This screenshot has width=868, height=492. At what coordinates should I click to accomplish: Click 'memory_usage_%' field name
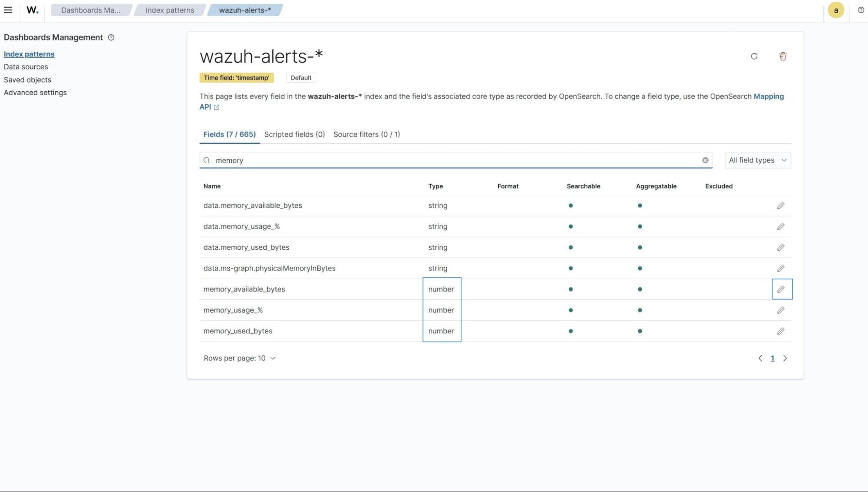pos(233,310)
